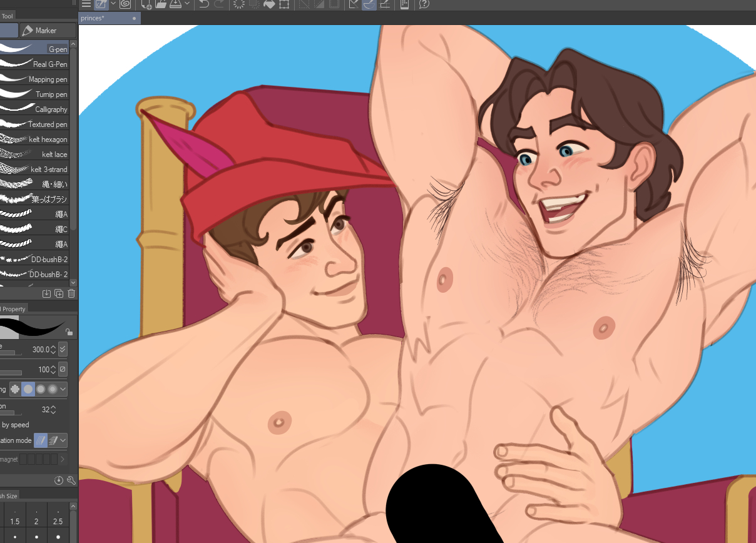The height and width of the screenshot is (543, 756).
Task: Click the brush size slider bar
Action: tap(11, 353)
